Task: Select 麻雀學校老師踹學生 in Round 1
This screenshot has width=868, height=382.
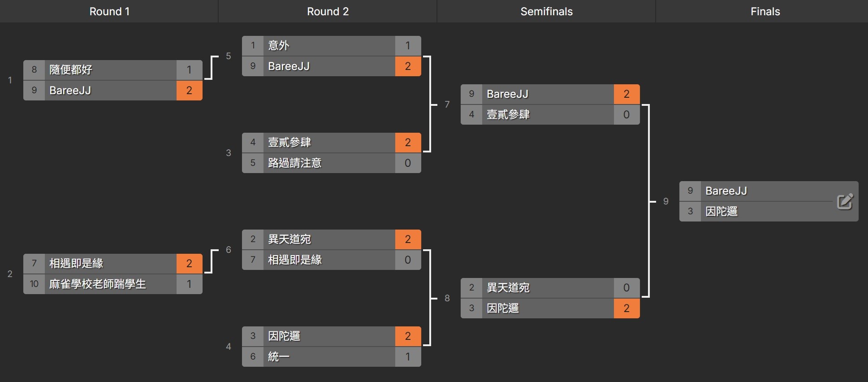Action: (x=98, y=284)
